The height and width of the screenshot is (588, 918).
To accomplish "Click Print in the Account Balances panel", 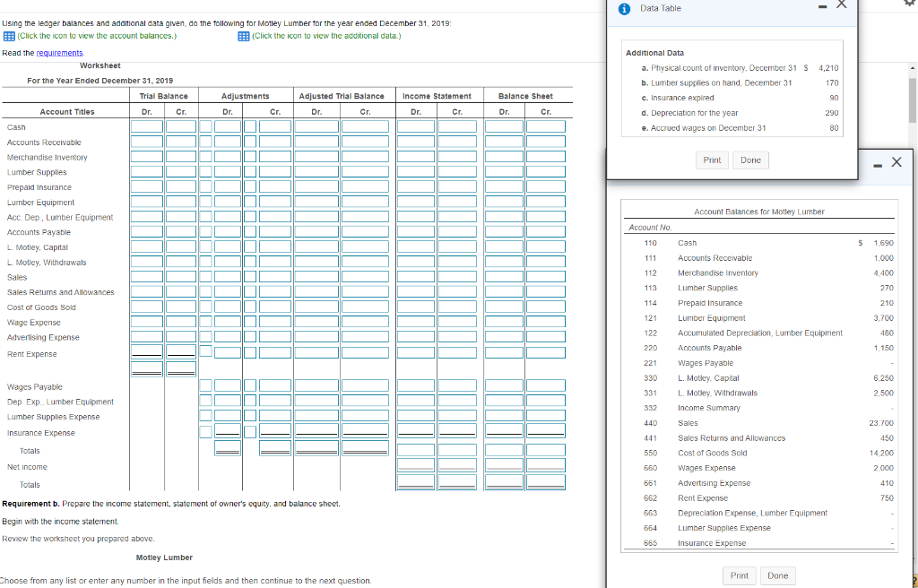I will coord(739,575).
